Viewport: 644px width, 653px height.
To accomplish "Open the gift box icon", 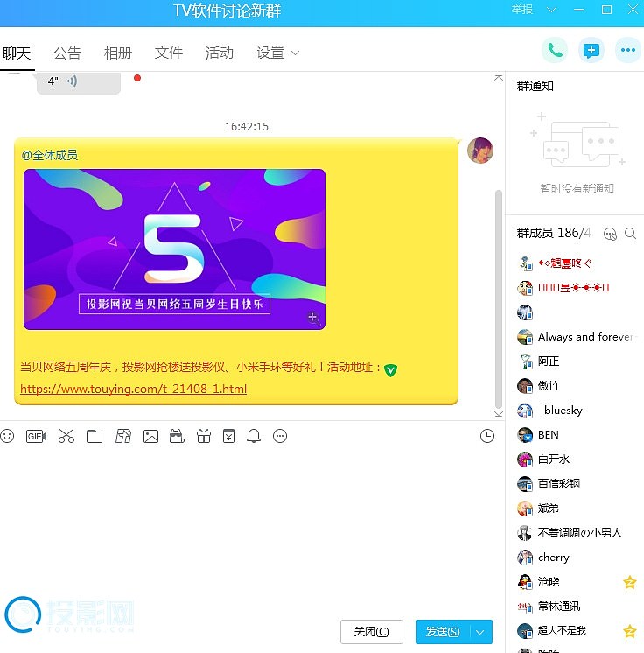I will (x=204, y=436).
